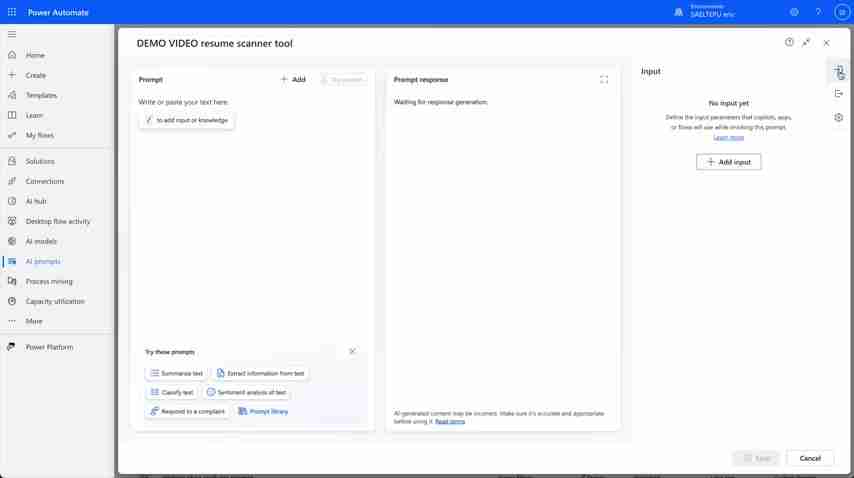Click the greyed-out button next to Add
Viewport: 854px width, 478px height.
pos(343,79)
